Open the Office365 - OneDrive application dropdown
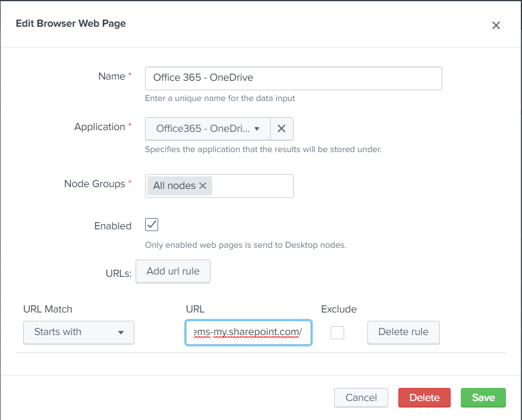522x420 pixels. 207,128
